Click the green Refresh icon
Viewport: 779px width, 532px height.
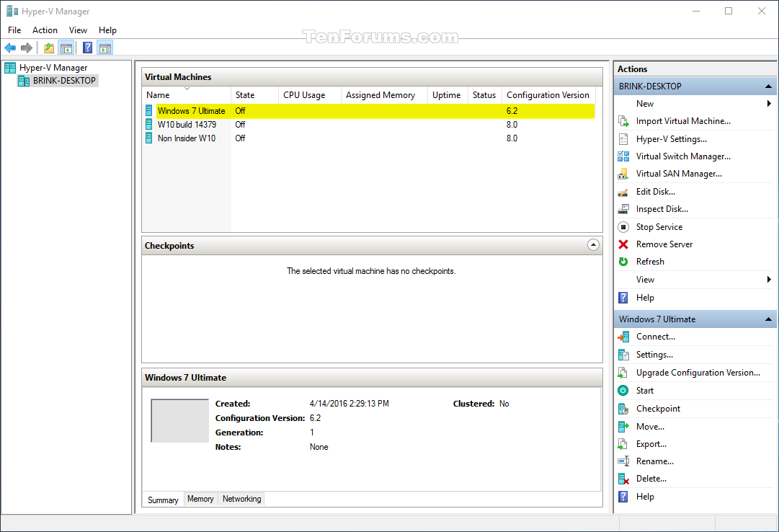click(x=623, y=262)
